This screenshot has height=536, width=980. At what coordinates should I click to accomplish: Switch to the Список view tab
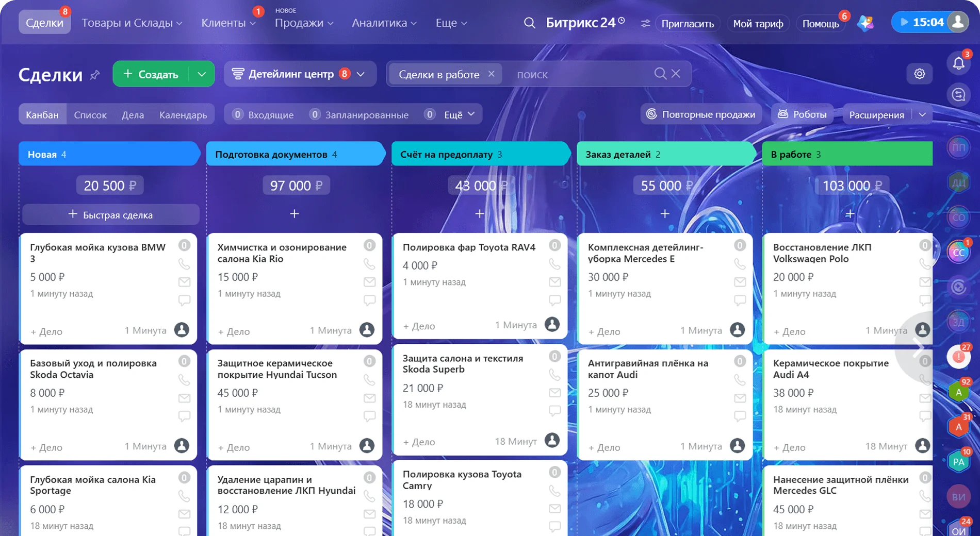coord(90,114)
